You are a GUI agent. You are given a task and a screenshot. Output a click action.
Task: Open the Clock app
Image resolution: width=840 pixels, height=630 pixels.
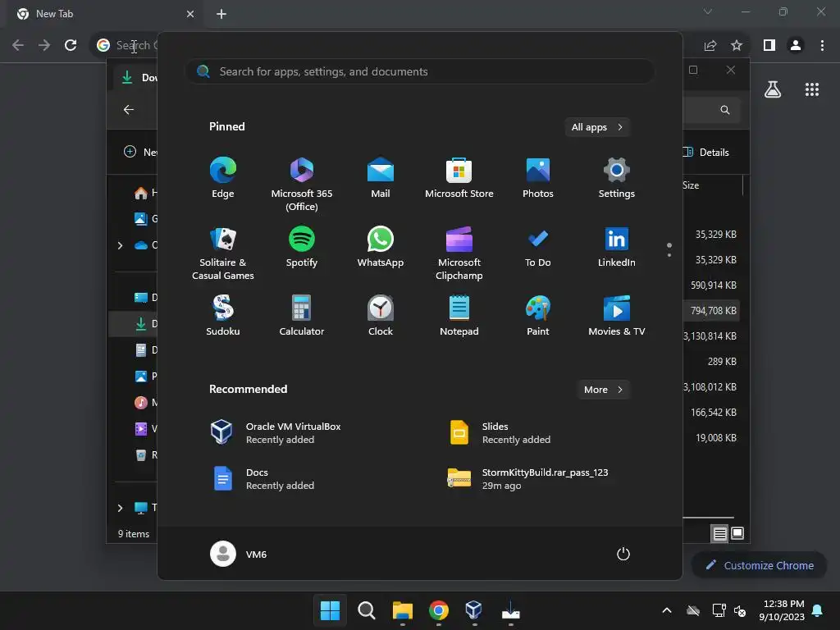(x=381, y=316)
